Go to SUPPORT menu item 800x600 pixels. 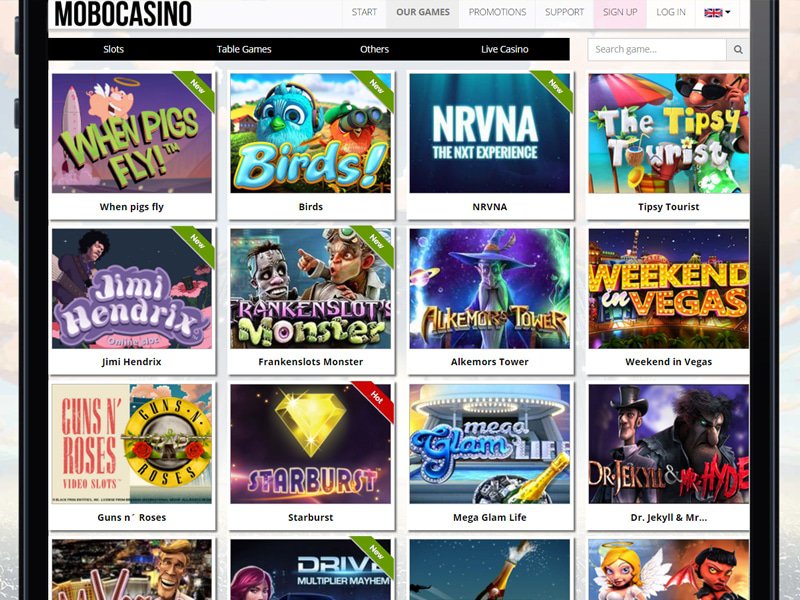click(564, 12)
